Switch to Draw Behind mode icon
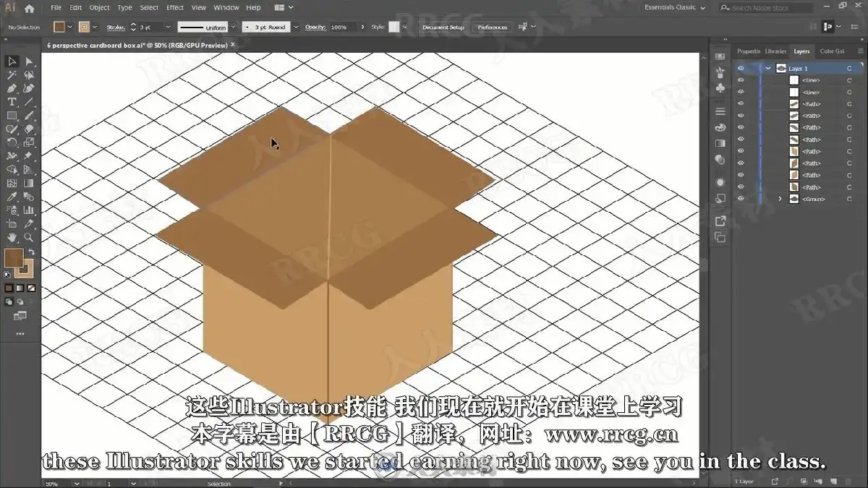 pos(20,301)
